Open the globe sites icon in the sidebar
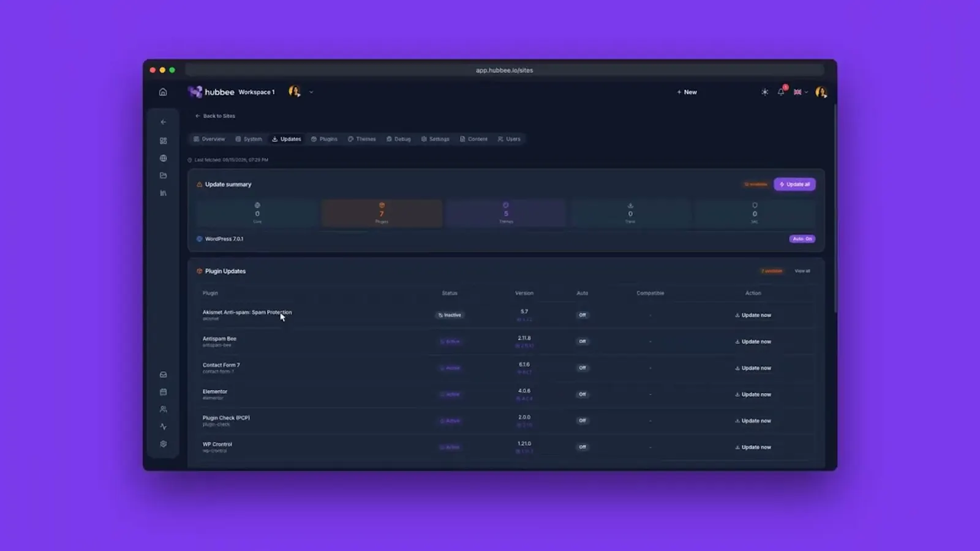Viewport: 980px width, 551px height. point(163,158)
